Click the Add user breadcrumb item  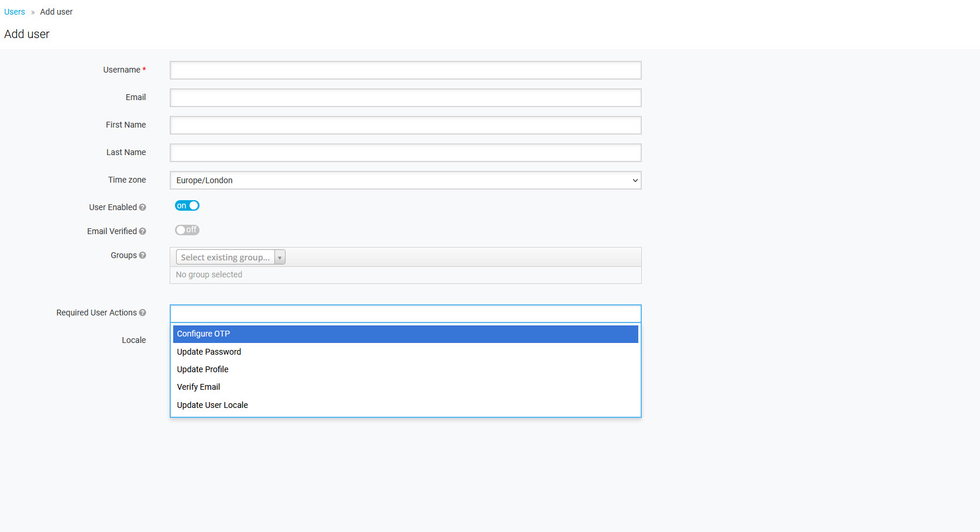(x=56, y=12)
